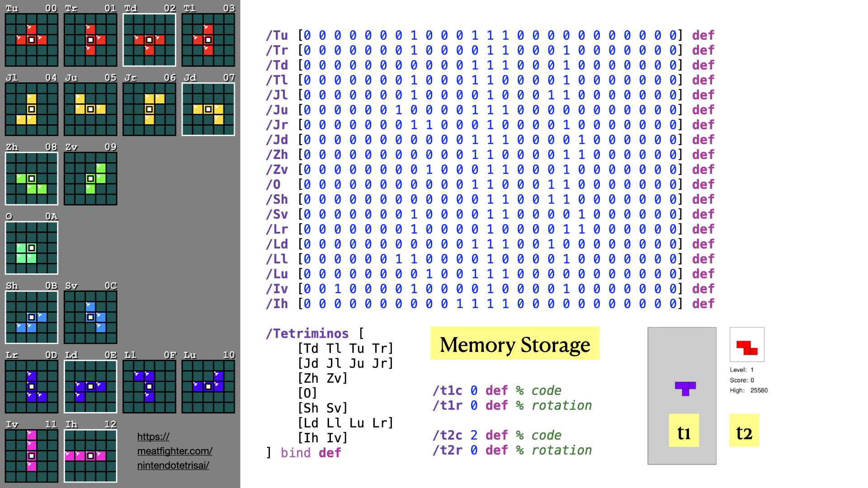Click the [Sh Sv] array row

(x=323, y=408)
